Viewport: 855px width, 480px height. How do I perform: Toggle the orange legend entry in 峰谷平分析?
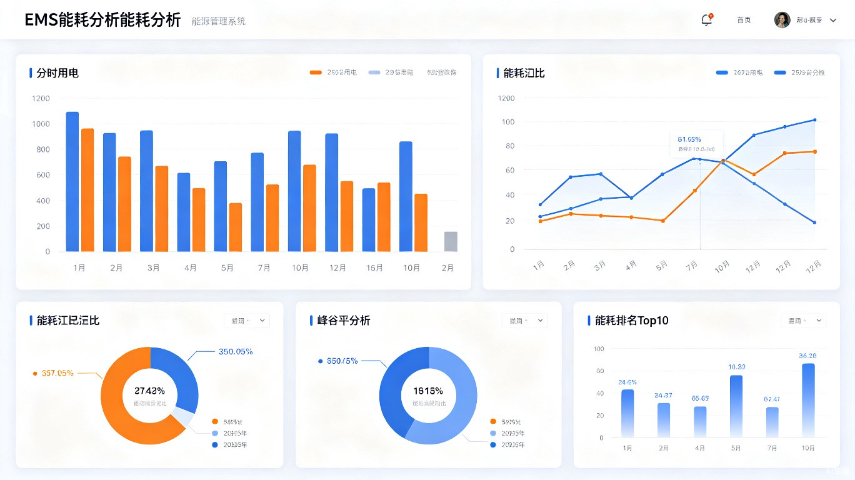(505, 422)
